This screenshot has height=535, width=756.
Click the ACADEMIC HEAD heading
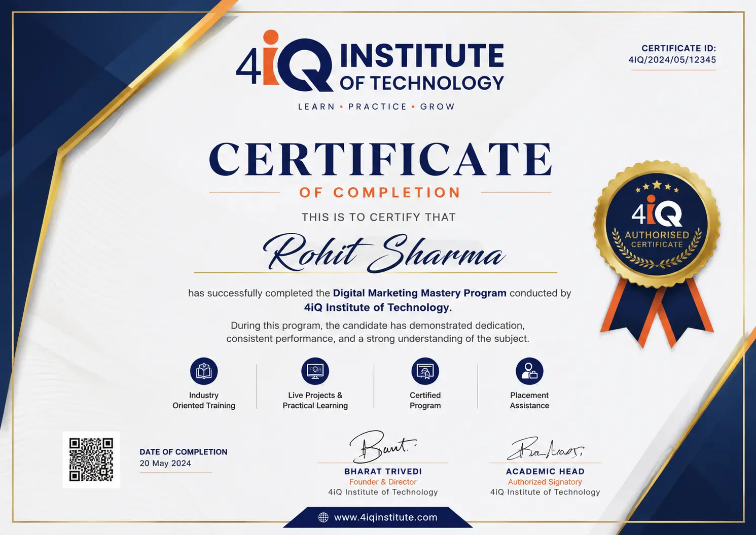[545, 472]
